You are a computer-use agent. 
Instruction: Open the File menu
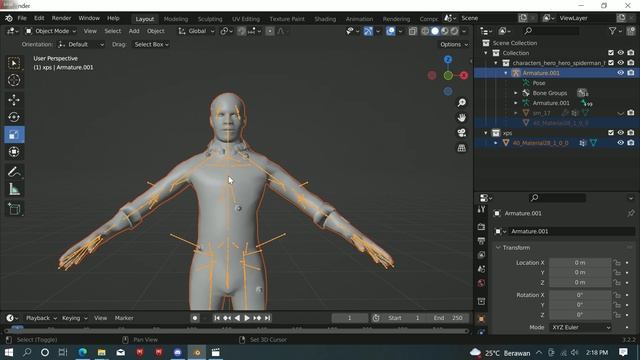(x=22, y=18)
